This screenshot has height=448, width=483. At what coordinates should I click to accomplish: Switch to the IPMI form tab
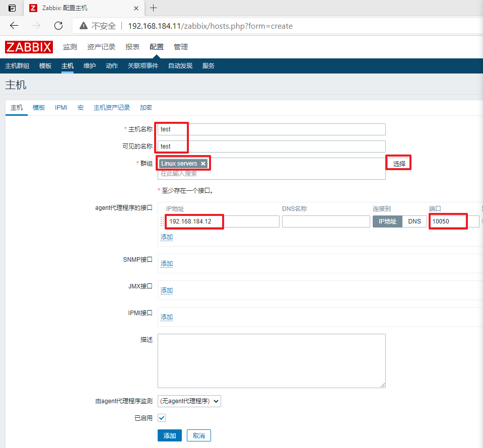[x=61, y=107]
